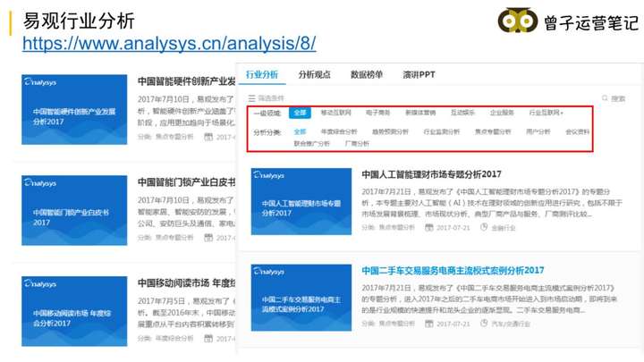
Task: Filter by 焦点专题分析 category
Action: pos(493,131)
